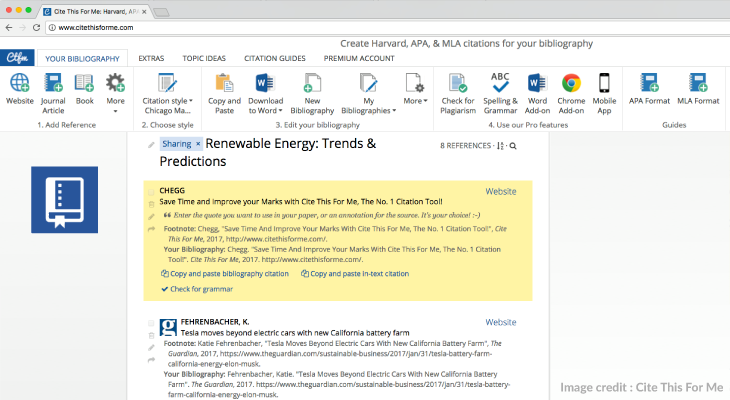Open the APA Format guide
The image size is (730, 400).
[x=649, y=83]
